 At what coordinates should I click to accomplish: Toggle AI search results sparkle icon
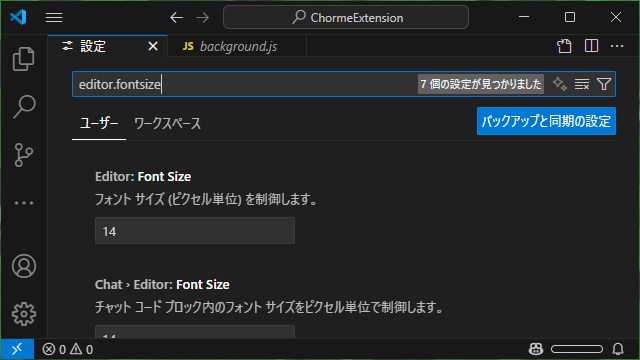pos(560,84)
